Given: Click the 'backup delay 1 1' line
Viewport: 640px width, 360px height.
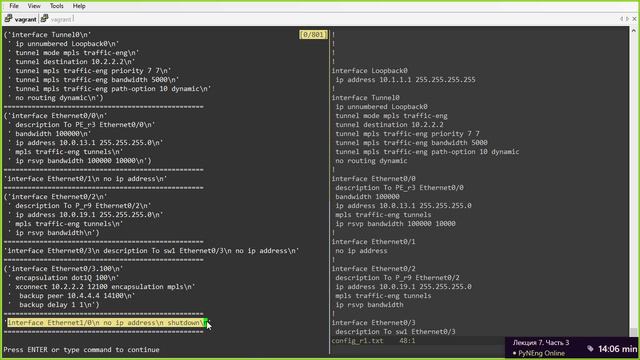Looking at the screenshot, I should (53, 304).
